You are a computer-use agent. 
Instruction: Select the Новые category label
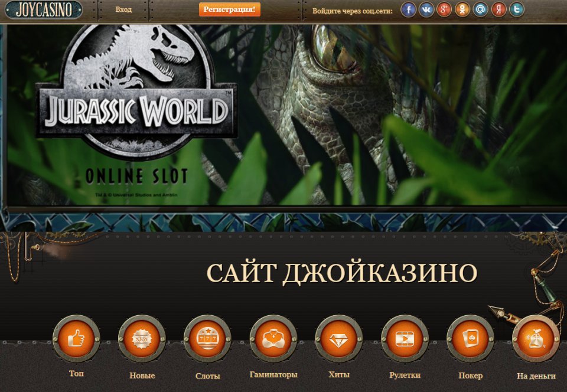click(142, 375)
